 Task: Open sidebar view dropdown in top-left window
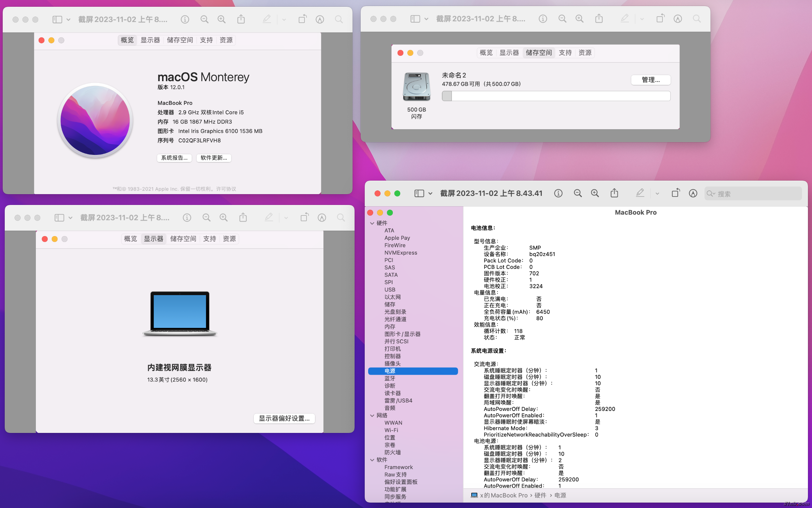click(x=68, y=20)
